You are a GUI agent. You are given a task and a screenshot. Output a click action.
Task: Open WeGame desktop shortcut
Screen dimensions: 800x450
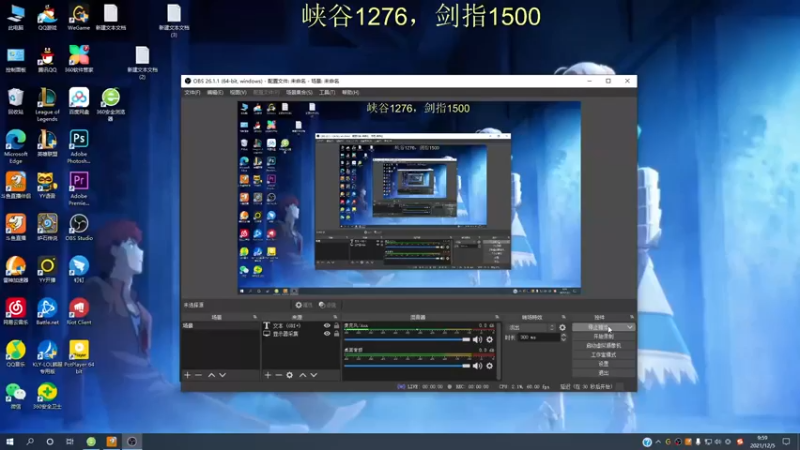click(x=79, y=17)
